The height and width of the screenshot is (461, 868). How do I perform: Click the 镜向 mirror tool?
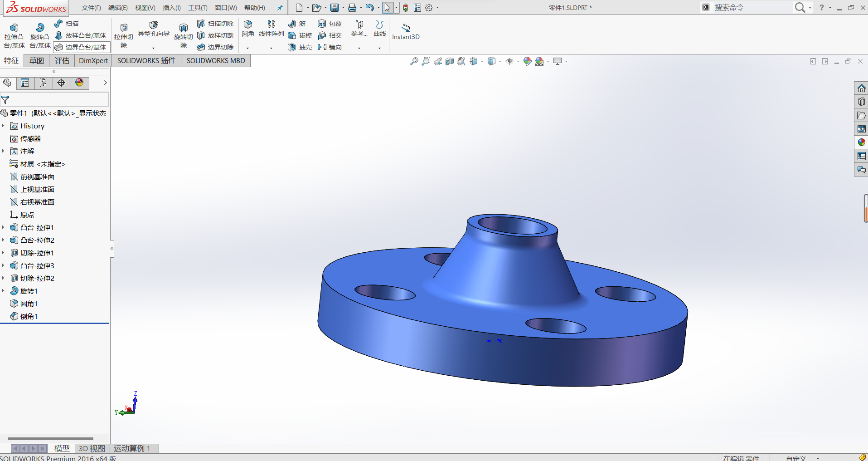click(x=330, y=47)
